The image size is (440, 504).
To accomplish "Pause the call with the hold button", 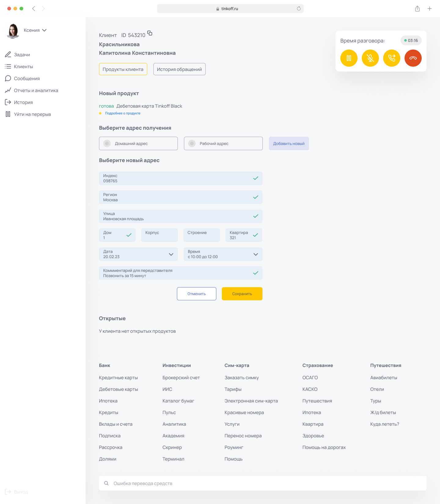I will coord(349,58).
